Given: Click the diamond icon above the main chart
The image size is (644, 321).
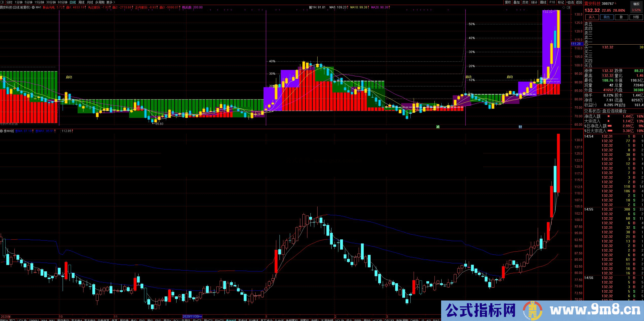Looking at the screenshot, I should tap(564, 7).
